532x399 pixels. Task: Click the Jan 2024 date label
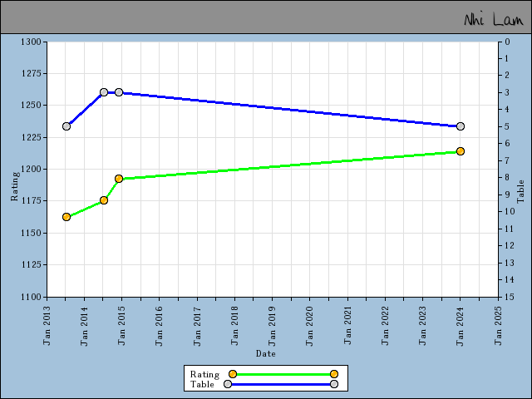click(460, 326)
